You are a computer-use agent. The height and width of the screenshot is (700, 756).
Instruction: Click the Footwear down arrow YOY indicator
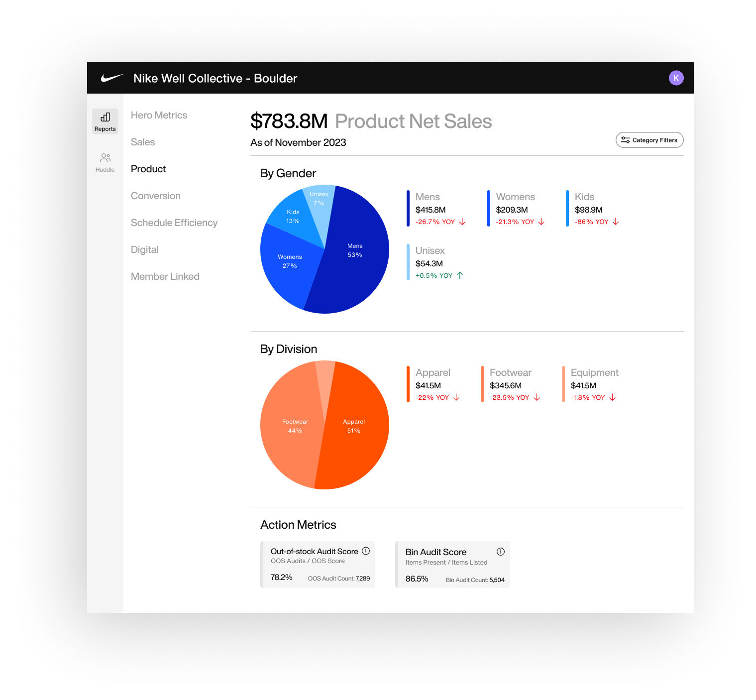537,397
